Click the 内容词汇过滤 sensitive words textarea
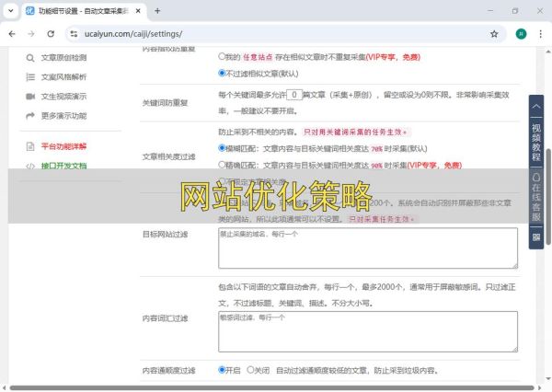 point(368,331)
